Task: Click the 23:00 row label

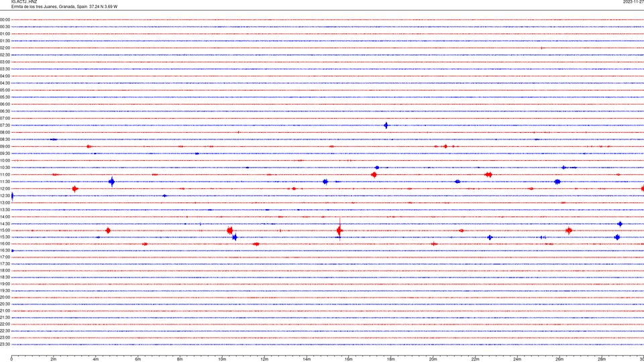Action: [x=5, y=337]
